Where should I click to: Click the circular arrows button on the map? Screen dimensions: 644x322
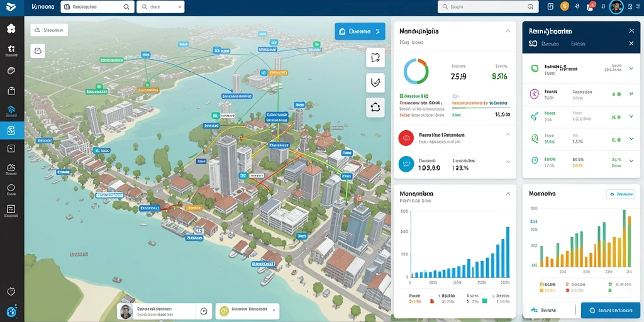(375, 108)
